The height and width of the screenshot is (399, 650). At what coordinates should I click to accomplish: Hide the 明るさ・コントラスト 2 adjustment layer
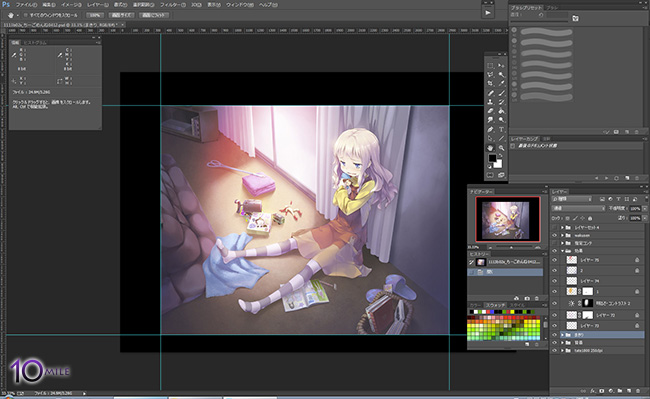tap(554, 303)
